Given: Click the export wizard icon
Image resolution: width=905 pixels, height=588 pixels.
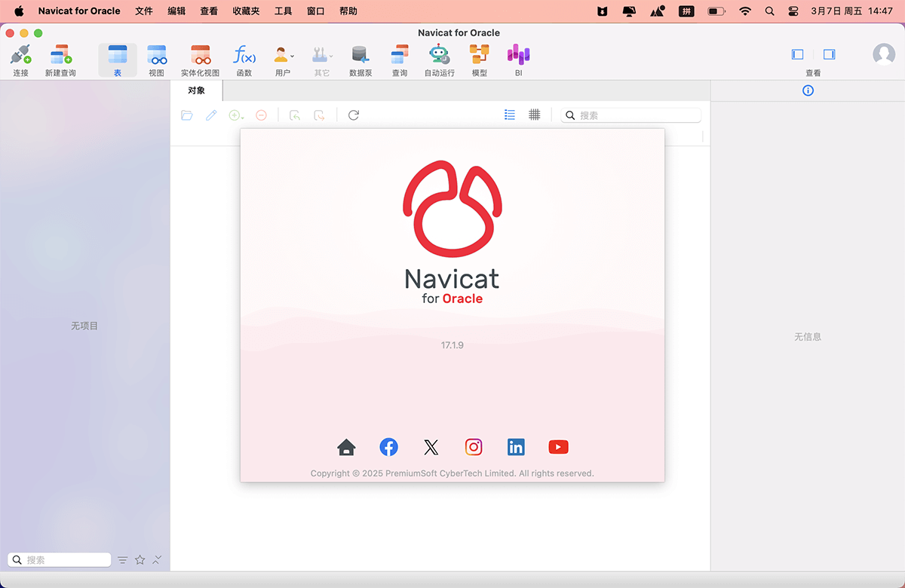Looking at the screenshot, I should [320, 115].
